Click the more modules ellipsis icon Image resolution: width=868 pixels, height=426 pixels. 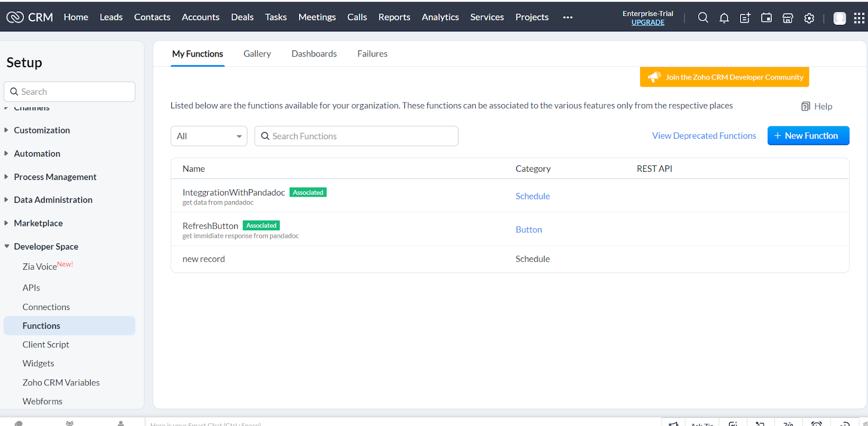568,17
